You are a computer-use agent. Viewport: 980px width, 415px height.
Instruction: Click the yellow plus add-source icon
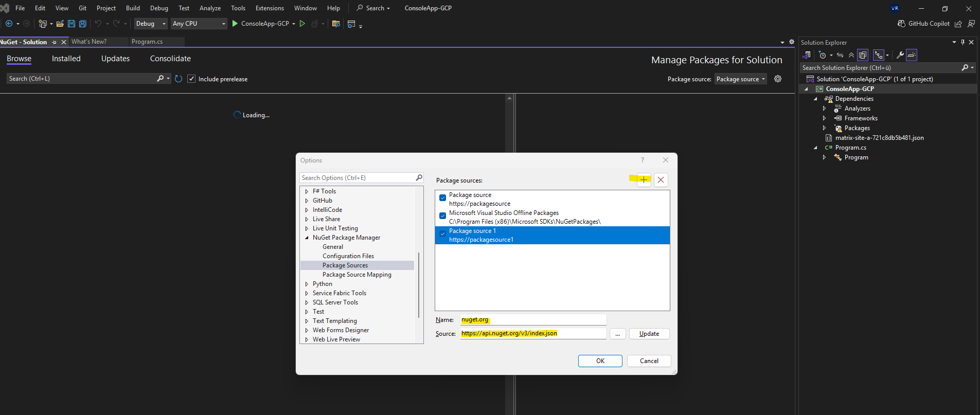[644, 179]
